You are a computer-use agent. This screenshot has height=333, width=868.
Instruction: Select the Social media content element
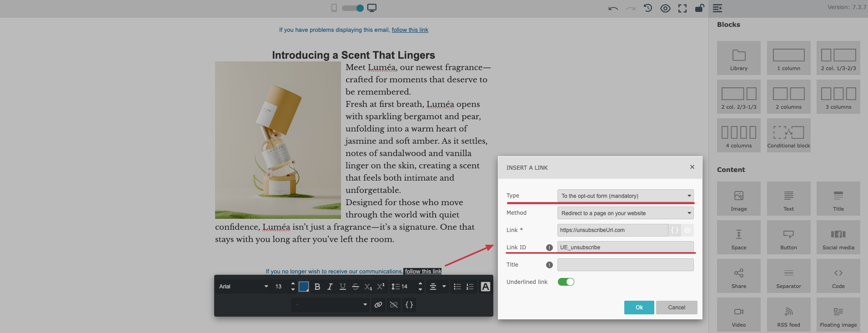click(x=838, y=237)
